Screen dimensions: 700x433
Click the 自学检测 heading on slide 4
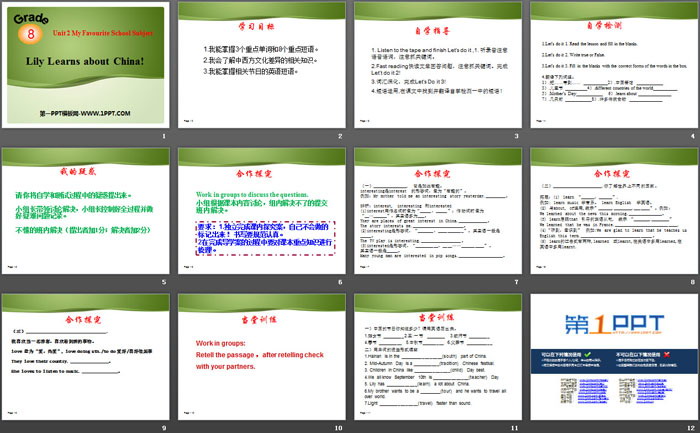(604, 25)
